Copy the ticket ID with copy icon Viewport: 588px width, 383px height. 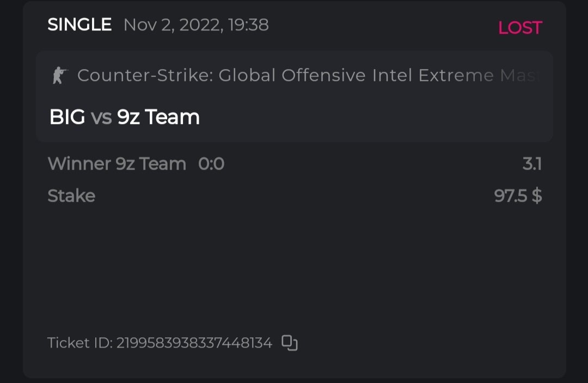[x=289, y=343]
